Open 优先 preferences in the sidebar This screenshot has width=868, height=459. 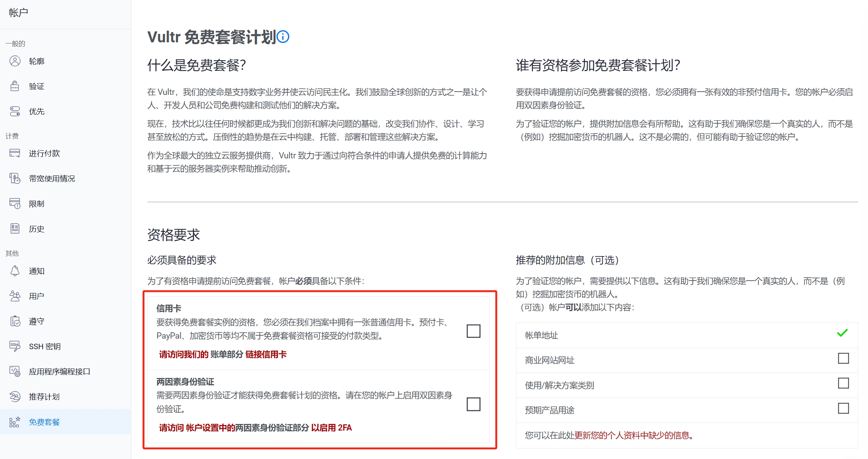pos(66,111)
